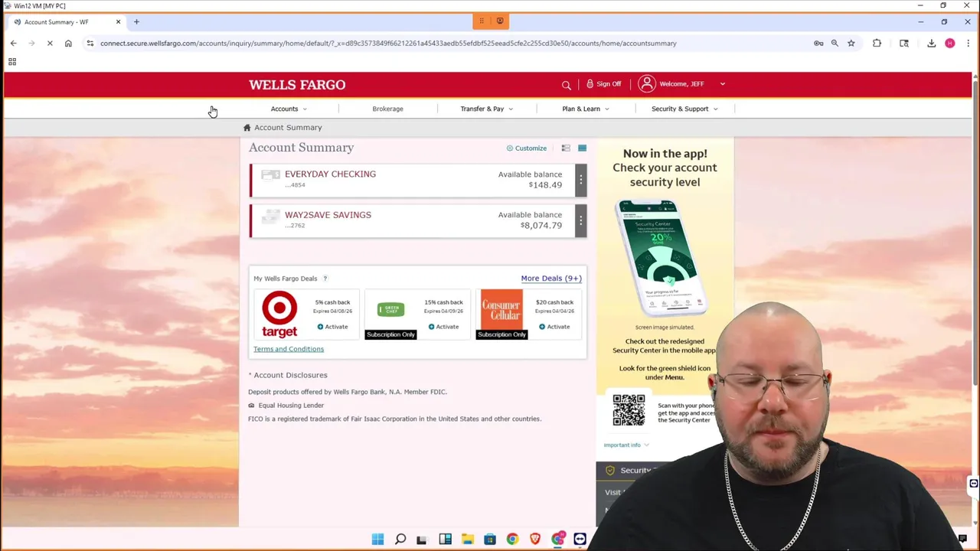Open the WAY2SAVE SAVINGS account
The height and width of the screenshot is (551, 980).
328,215
